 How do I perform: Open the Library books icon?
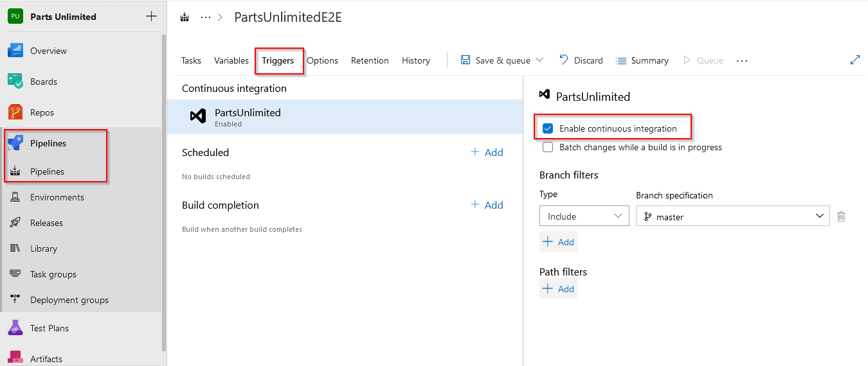coord(15,248)
